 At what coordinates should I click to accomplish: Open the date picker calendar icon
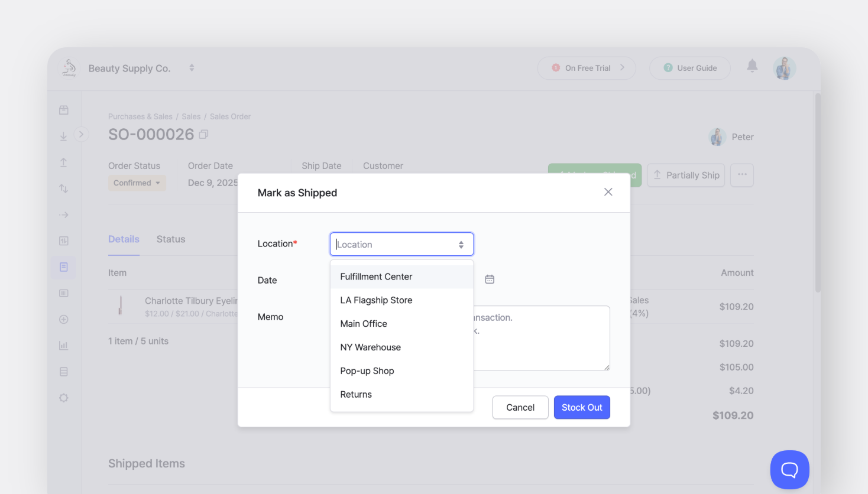click(x=490, y=279)
